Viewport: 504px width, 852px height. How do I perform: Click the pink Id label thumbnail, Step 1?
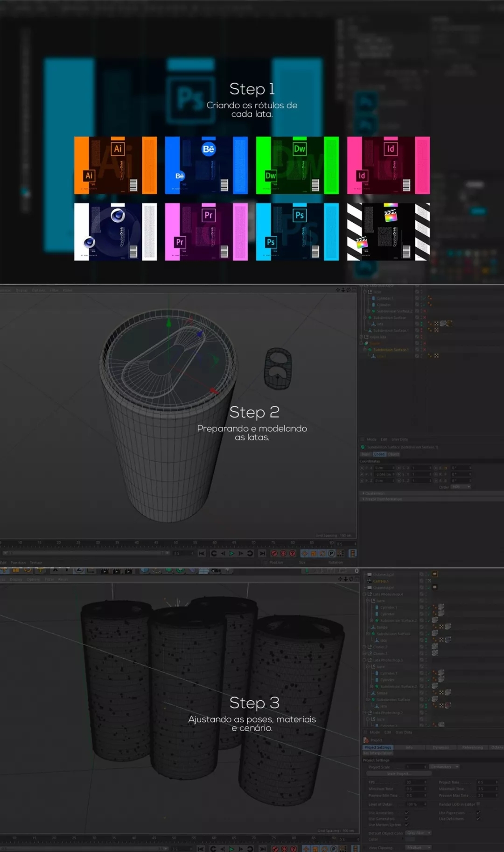(388, 165)
